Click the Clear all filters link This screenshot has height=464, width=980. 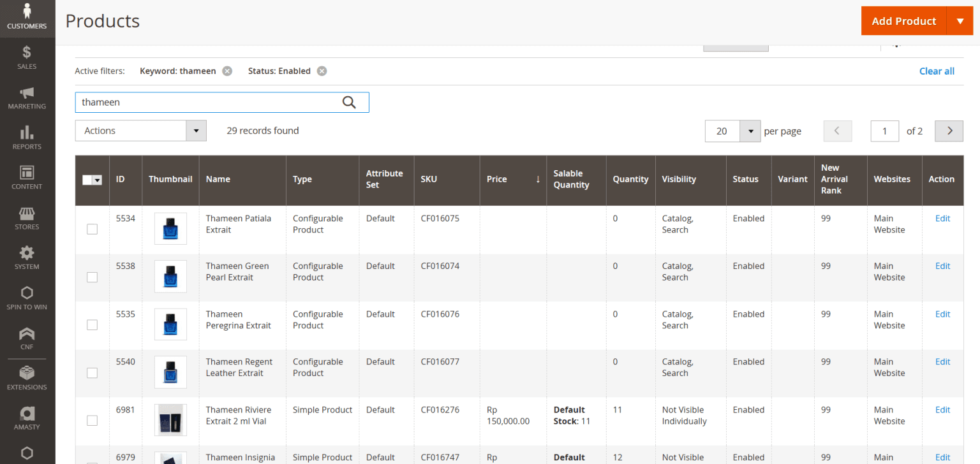(x=937, y=71)
